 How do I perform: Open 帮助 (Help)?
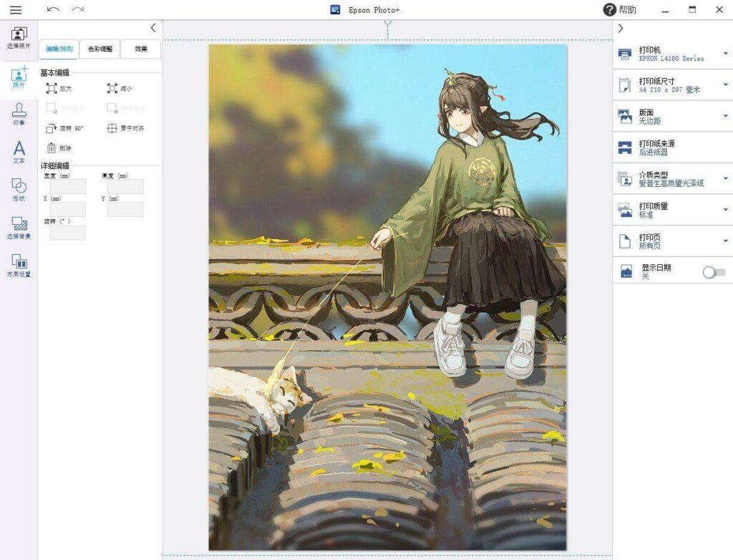tap(620, 10)
